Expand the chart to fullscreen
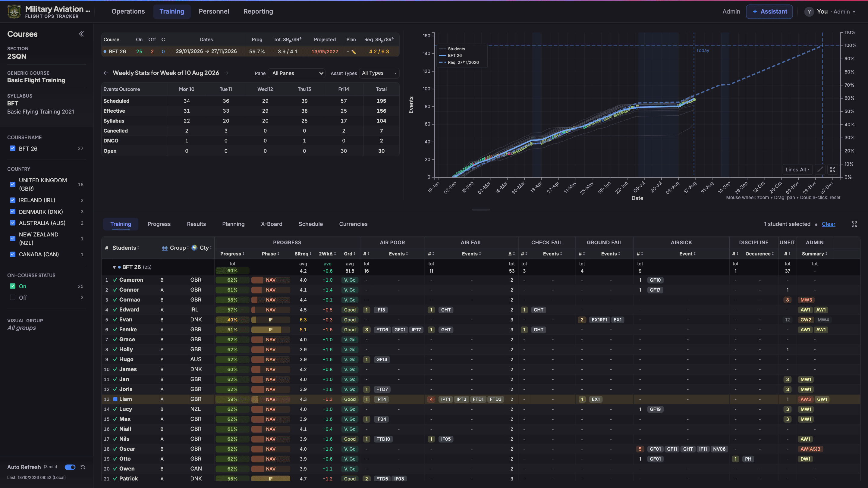 (x=833, y=169)
